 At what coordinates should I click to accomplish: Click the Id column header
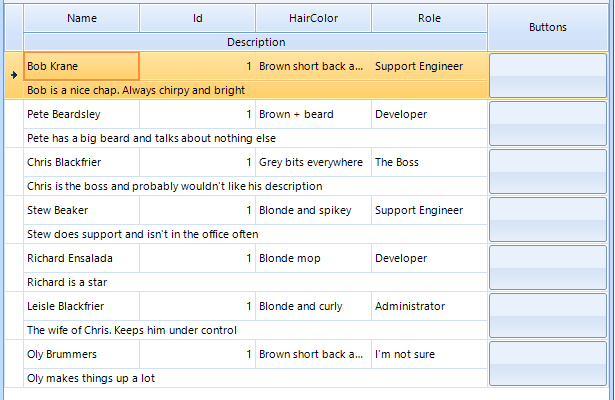pyautogui.click(x=197, y=18)
